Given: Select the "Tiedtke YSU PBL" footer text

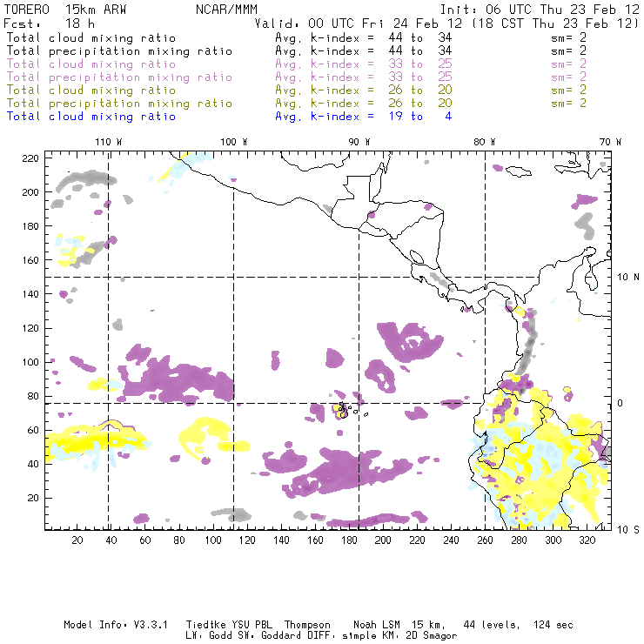Looking at the screenshot, I should pos(229,625).
